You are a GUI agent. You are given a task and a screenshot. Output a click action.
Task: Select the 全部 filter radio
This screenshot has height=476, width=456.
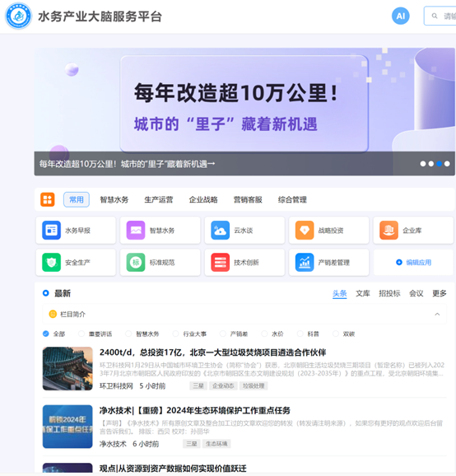tap(46, 334)
